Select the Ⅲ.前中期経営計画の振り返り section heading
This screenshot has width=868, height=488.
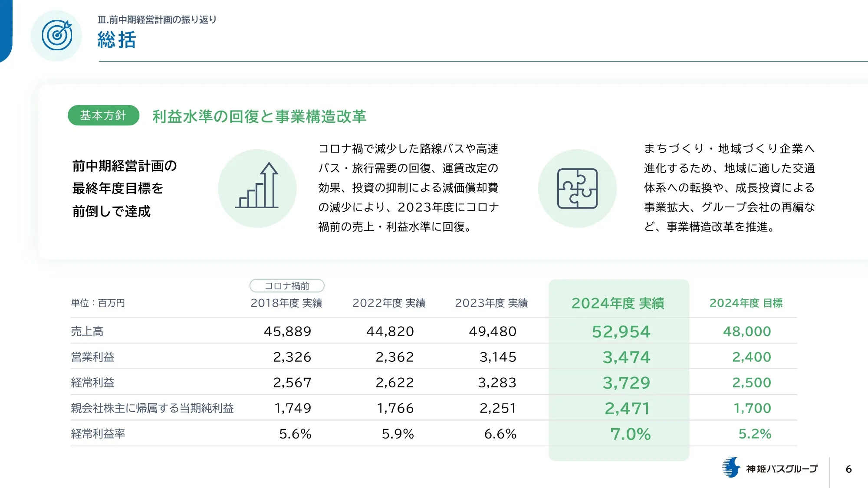point(157,20)
